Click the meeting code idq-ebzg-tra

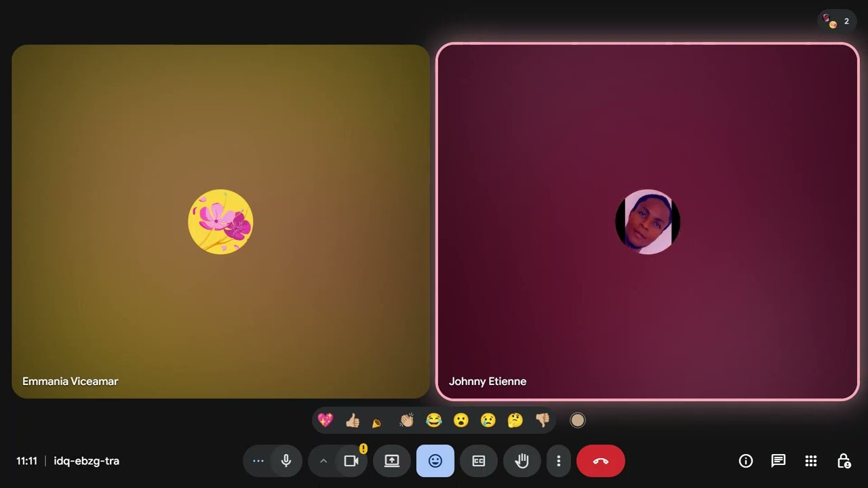[86, 461]
